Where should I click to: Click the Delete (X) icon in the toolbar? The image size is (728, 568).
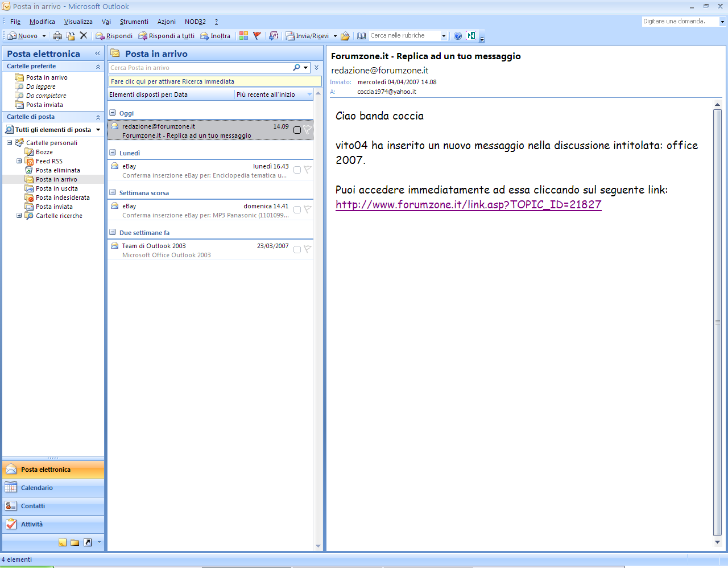coord(84,36)
